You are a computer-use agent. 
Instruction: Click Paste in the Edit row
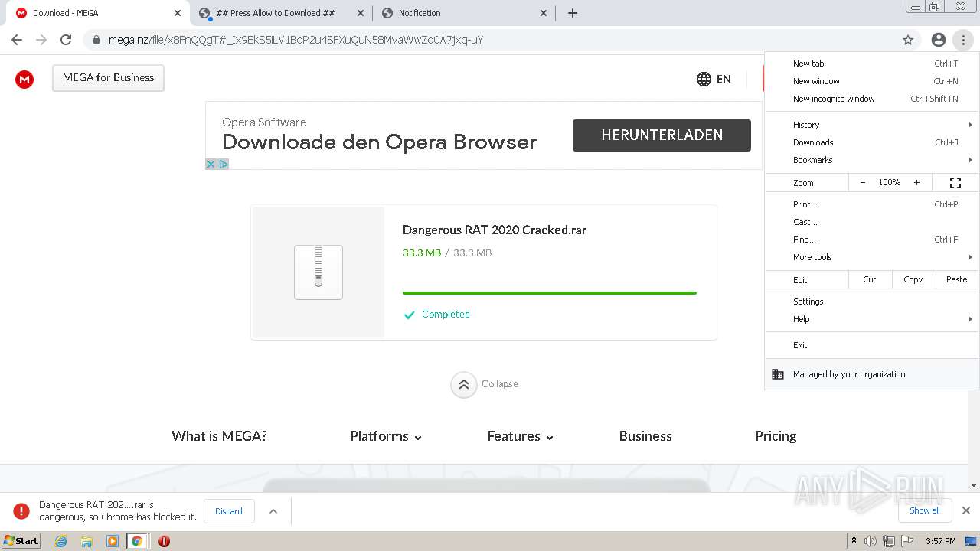coord(957,279)
